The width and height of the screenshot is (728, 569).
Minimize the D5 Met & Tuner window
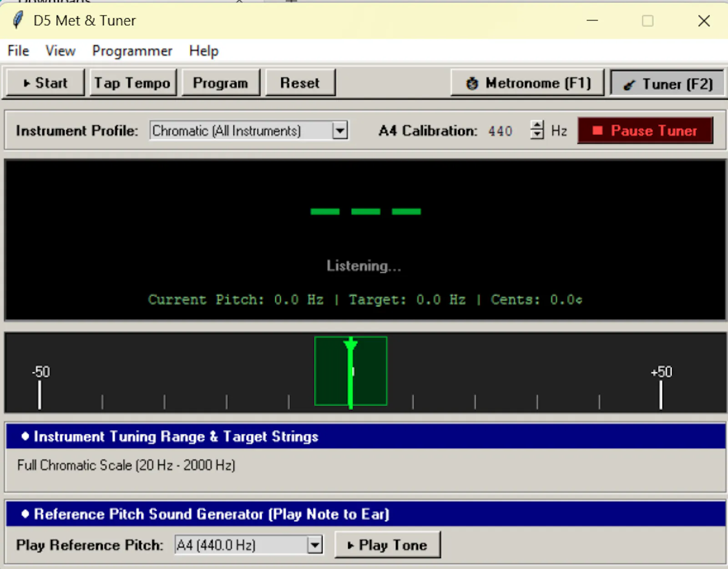pyautogui.click(x=592, y=20)
